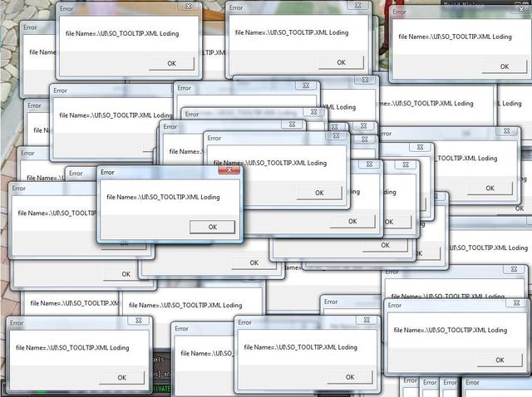532x397 pixels.
Task: Close the top-right corner Error dialog
Action: (521, 9)
